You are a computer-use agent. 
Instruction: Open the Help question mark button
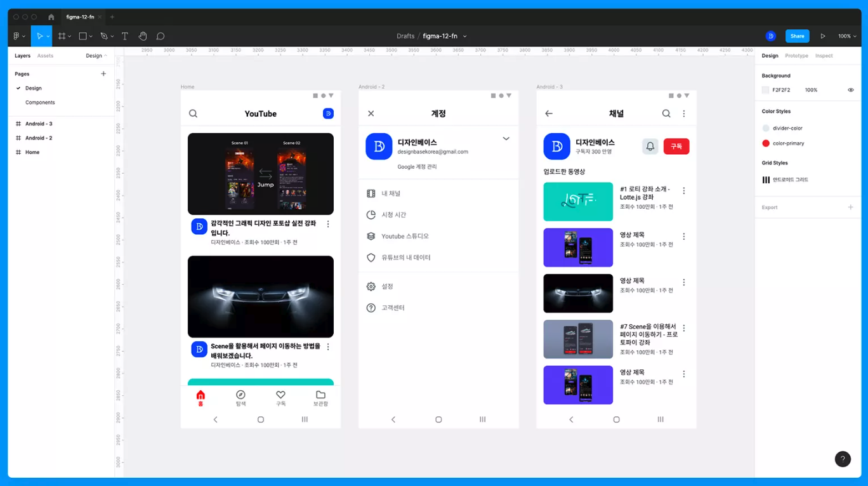(x=843, y=459)
